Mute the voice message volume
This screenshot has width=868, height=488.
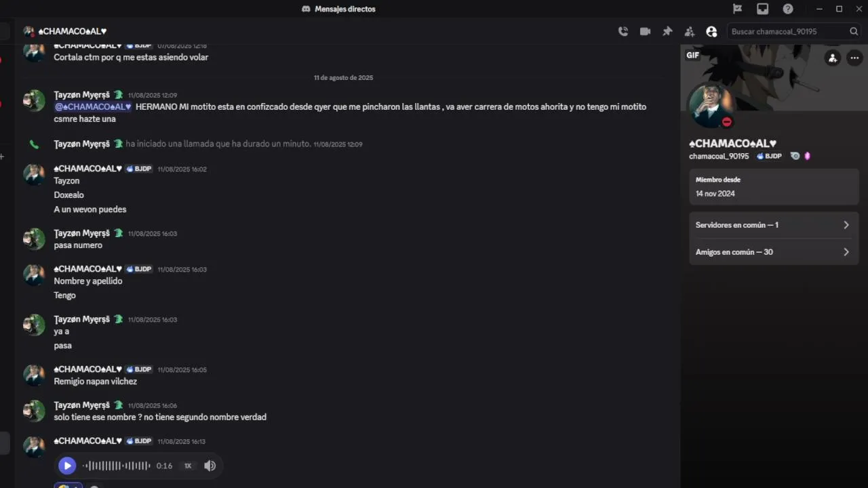(x=210, y=466)
